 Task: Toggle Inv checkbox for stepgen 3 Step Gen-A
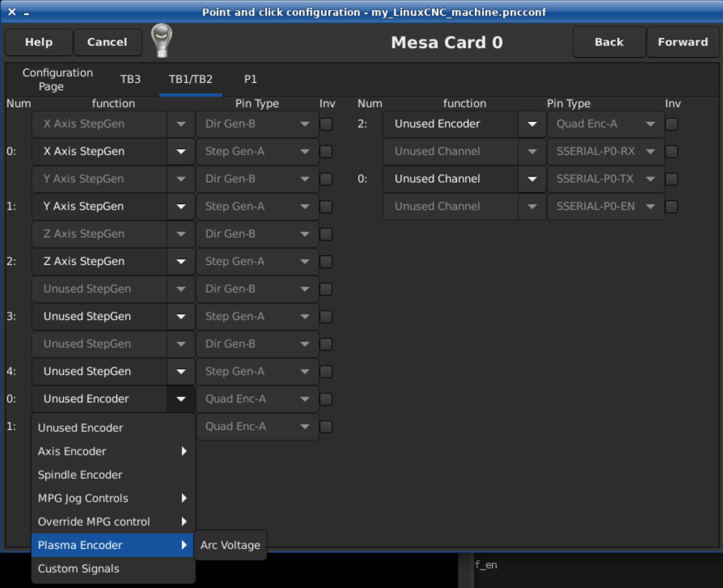pos(326,317)
